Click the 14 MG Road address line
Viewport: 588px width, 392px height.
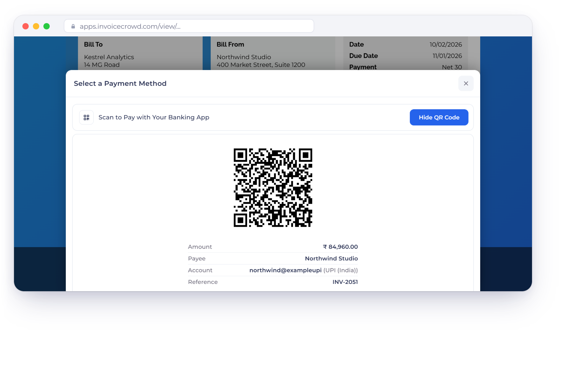coord(102,65)
